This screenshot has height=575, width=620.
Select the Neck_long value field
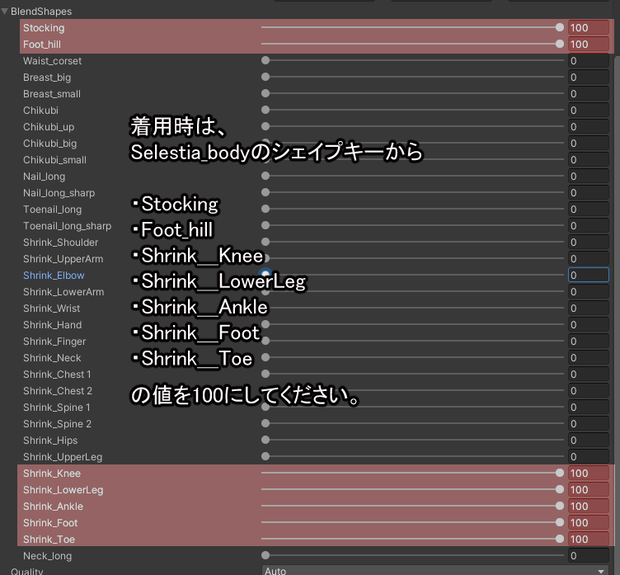pos(588,556)
